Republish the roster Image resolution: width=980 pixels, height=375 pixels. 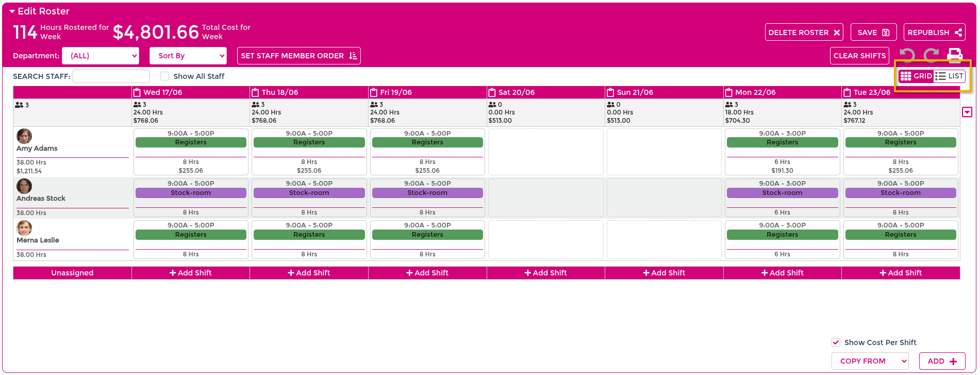tap(934, 32)
